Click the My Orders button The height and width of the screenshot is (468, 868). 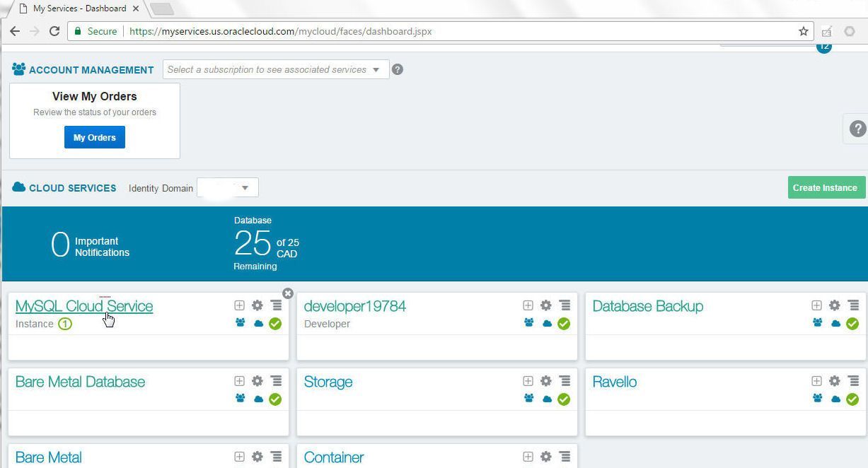pos(95,137)
